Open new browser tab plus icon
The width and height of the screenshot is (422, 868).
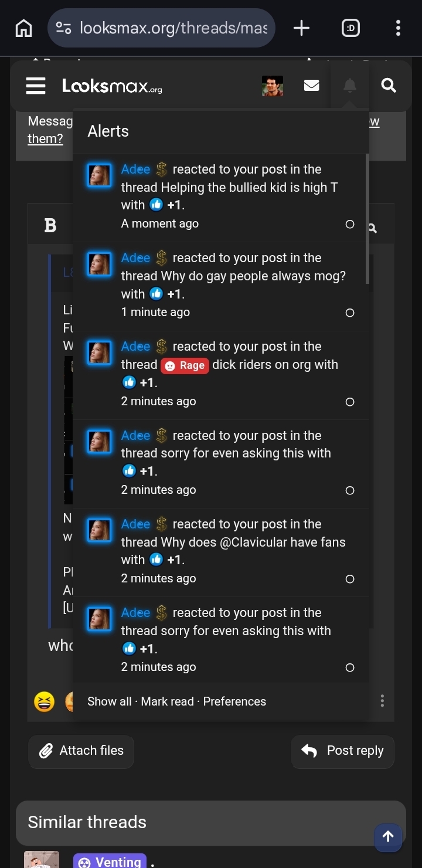coord(301,28)
